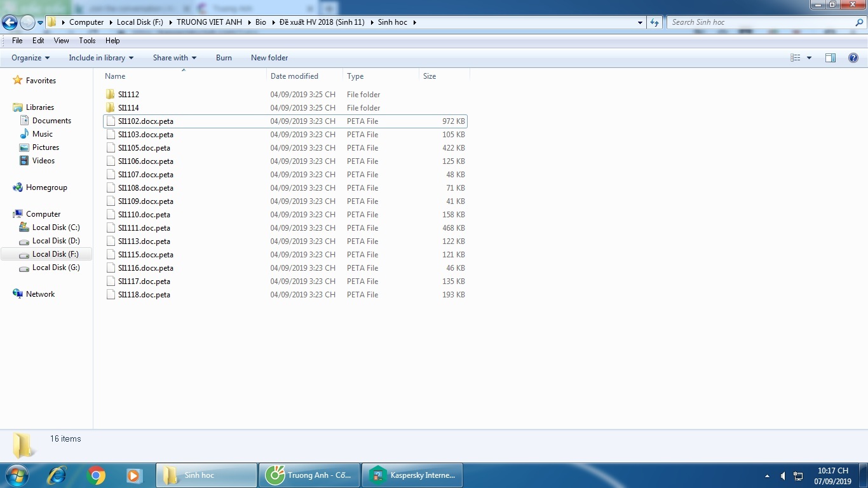
Task: Click the file name SII118.doc.peta
Action: tap(144, 295)
